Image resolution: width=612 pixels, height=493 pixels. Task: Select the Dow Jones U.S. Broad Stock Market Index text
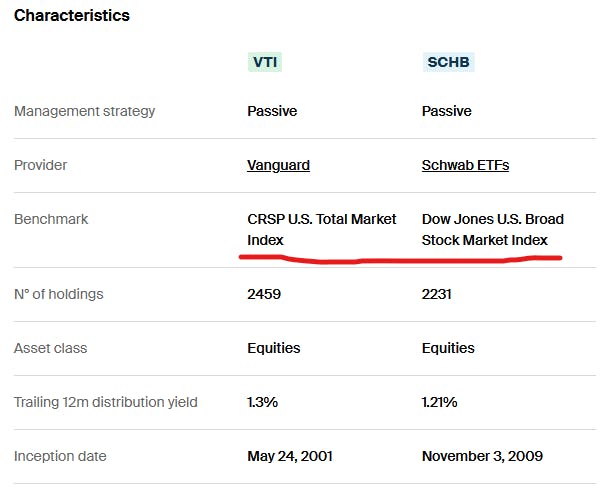click(x=492, y=229)
